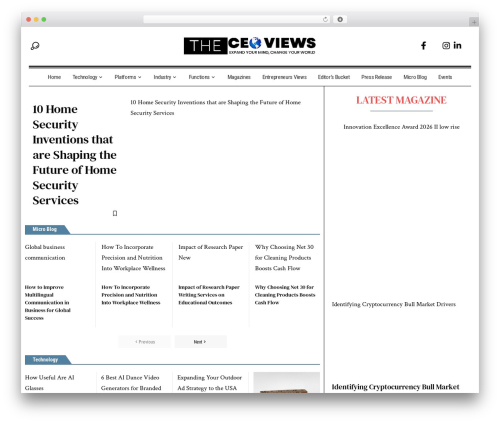Screen dimensions: 500x423
Task: Open Identifying Cryptocurrency Bull Market Drivers caption link
Action: click(394, 304)
